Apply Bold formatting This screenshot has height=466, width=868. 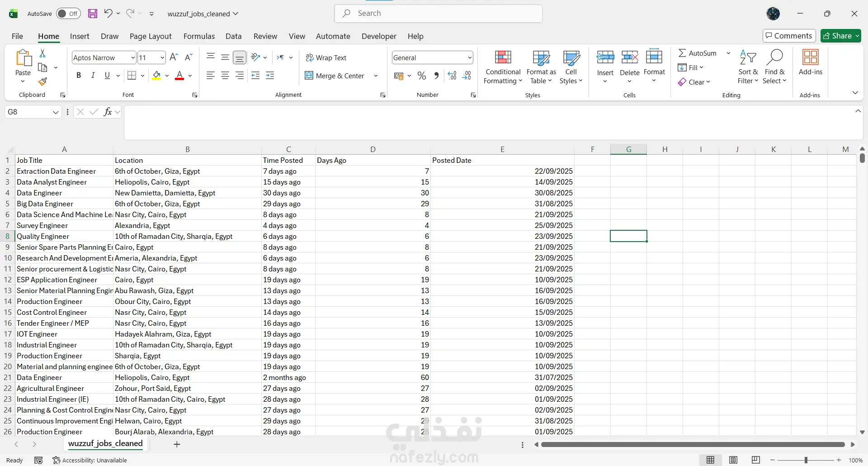pyautogui.click(x=79, y=76)
